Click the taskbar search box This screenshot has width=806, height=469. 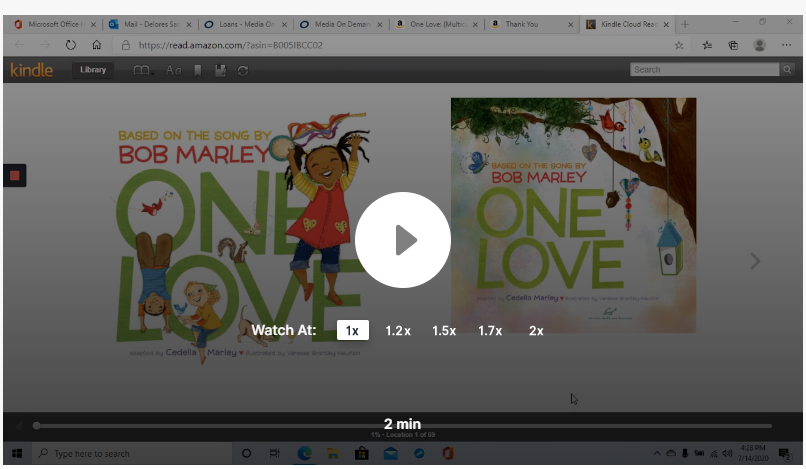[x=134, y=454]
